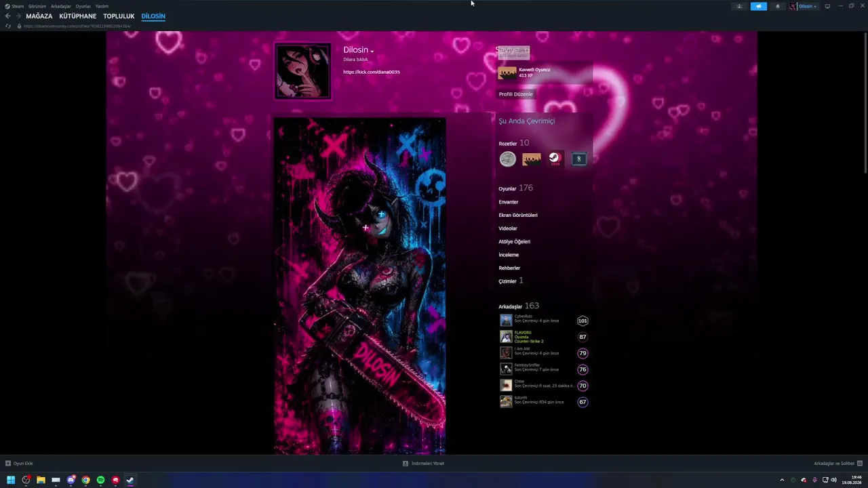Open the Arkadaşlar menu
The width and height of the screenshot is (868, 488).
60,6
